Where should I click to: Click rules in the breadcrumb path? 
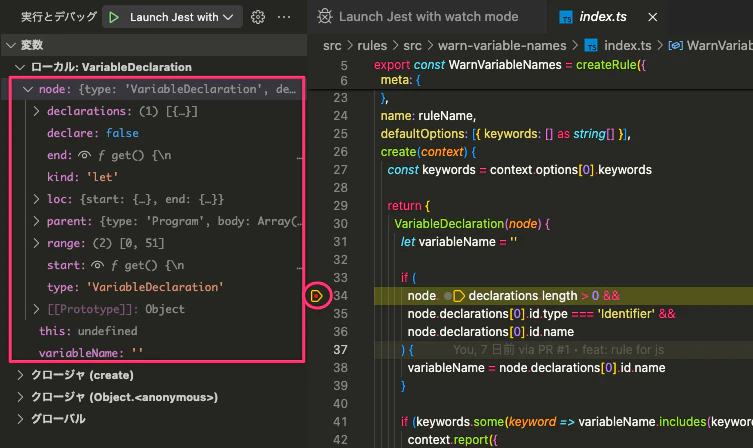pyautogui.click(x=372, y=46)
